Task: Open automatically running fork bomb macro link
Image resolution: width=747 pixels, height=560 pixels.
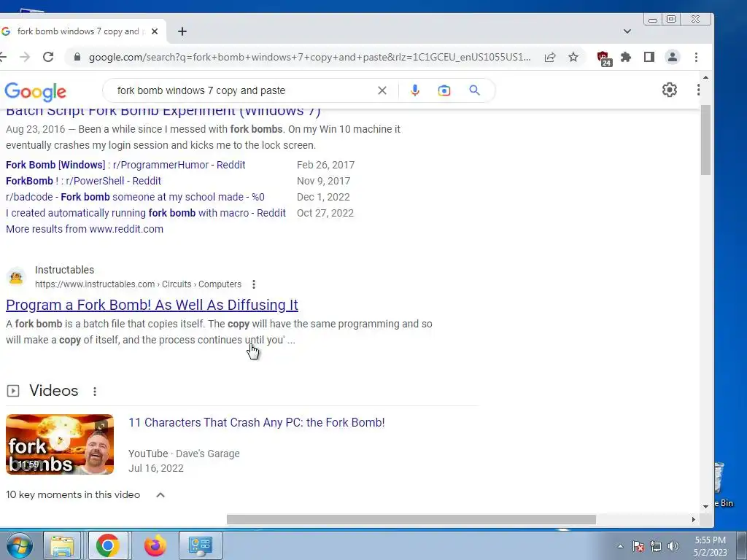Action: 146,213
